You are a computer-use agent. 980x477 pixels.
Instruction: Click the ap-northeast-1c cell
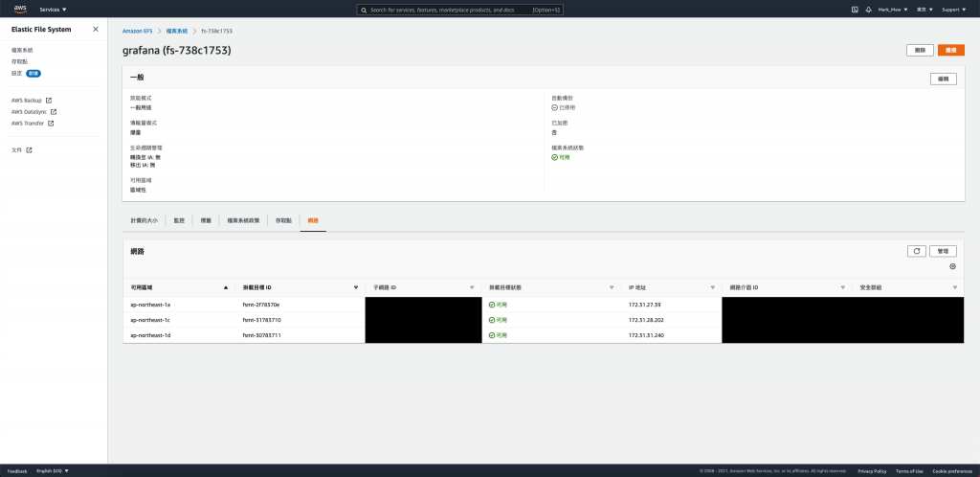(150, 320)
